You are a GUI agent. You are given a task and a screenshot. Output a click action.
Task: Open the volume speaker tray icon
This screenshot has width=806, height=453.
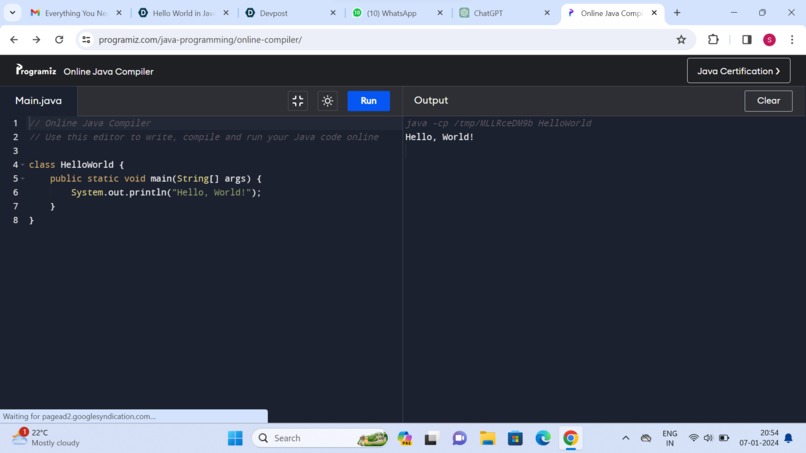coord(708,438)
